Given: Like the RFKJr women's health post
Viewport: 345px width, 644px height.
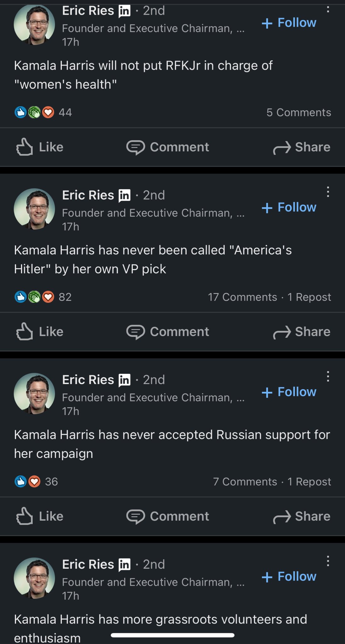Looking at the screenshot, I should pyautogui.click(x=40, y=147).
